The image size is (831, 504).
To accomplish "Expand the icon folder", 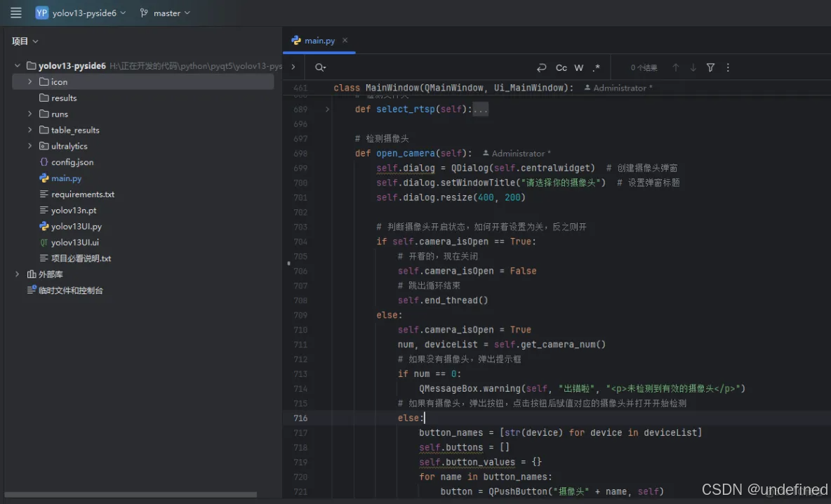I will (x=29, y=81).
